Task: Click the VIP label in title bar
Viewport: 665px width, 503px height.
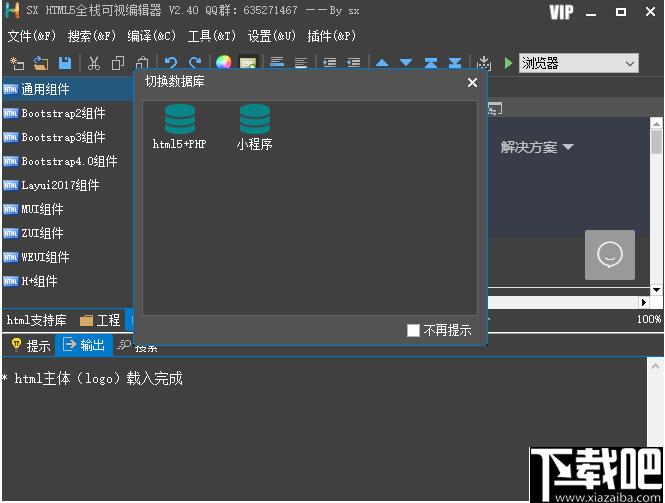Action: tap(561, 12)
